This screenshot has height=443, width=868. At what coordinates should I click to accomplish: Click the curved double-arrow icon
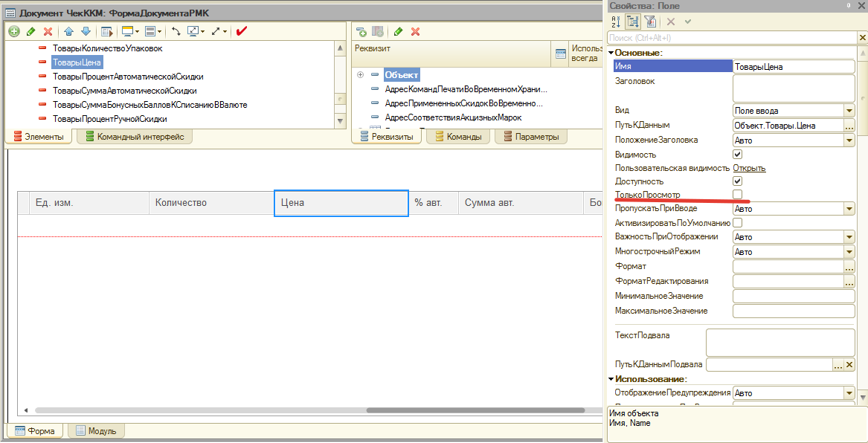click(x=176, y=31)
